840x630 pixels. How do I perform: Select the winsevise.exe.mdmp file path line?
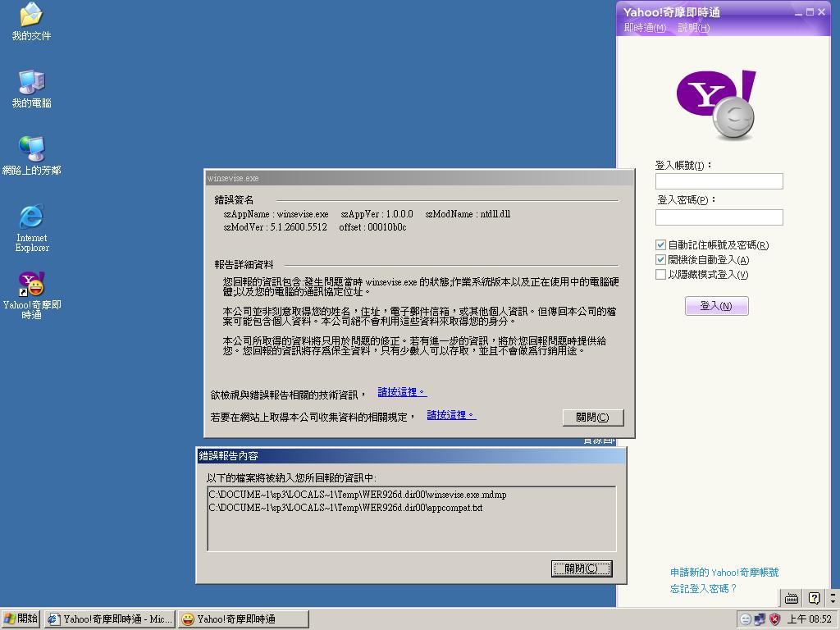point(358,495)
